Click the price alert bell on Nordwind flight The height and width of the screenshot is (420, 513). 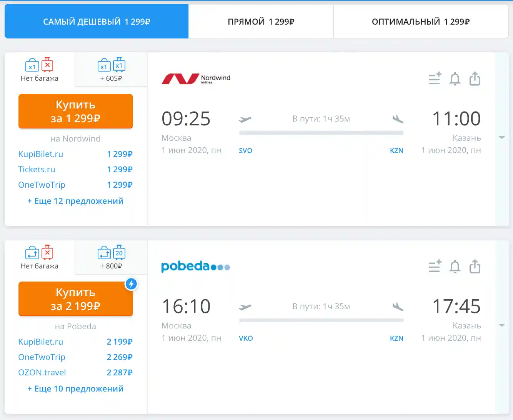[455, 79]
